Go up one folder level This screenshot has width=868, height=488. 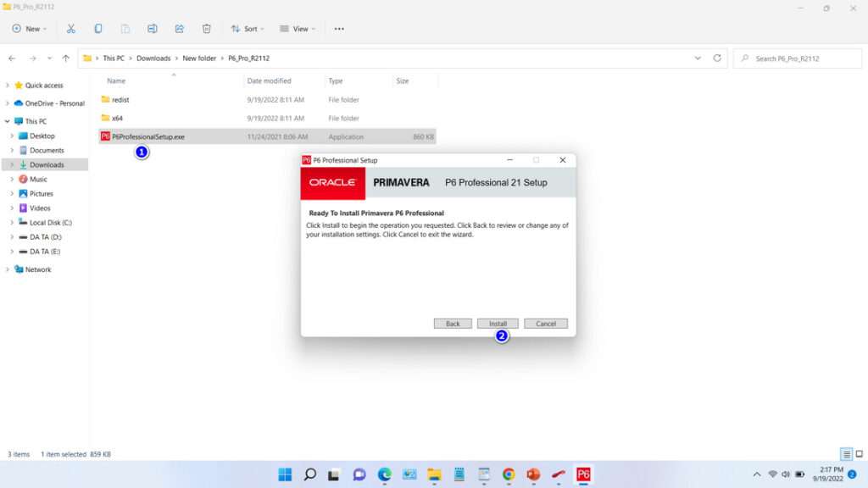coord(66,58)
